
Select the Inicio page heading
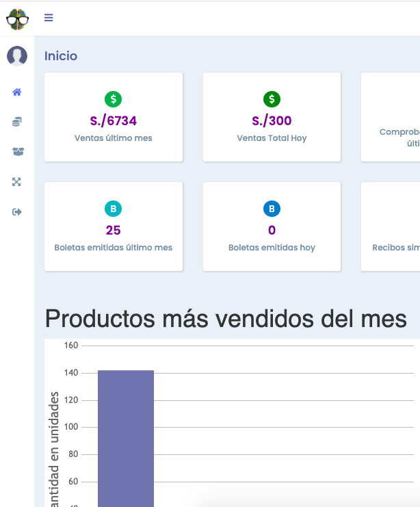pyautogui.click(x=61, y=56)
